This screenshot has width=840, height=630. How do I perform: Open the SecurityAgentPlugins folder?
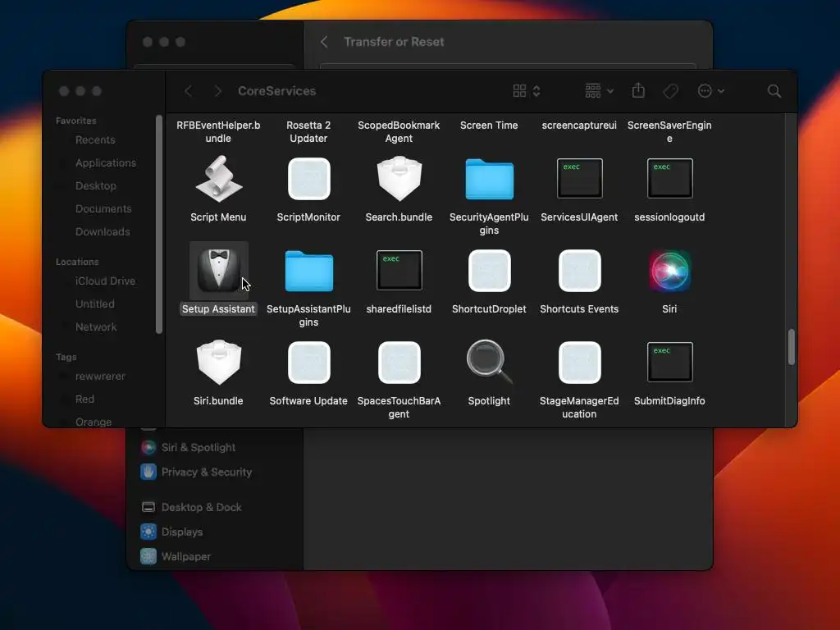[x=489, y=179]
